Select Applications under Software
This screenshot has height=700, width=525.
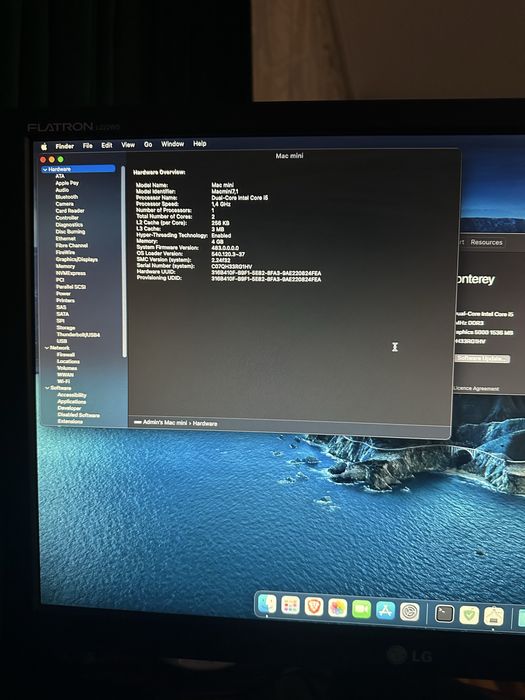[x=71, y=402]
